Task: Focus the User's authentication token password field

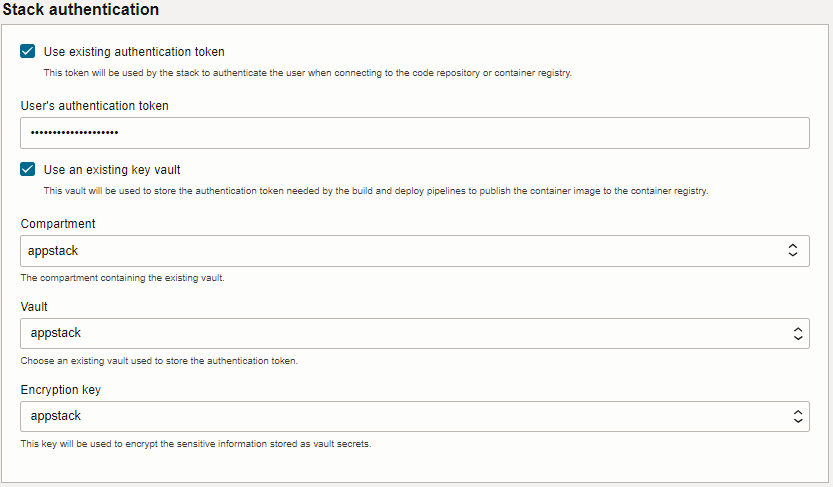Action: 415,133
